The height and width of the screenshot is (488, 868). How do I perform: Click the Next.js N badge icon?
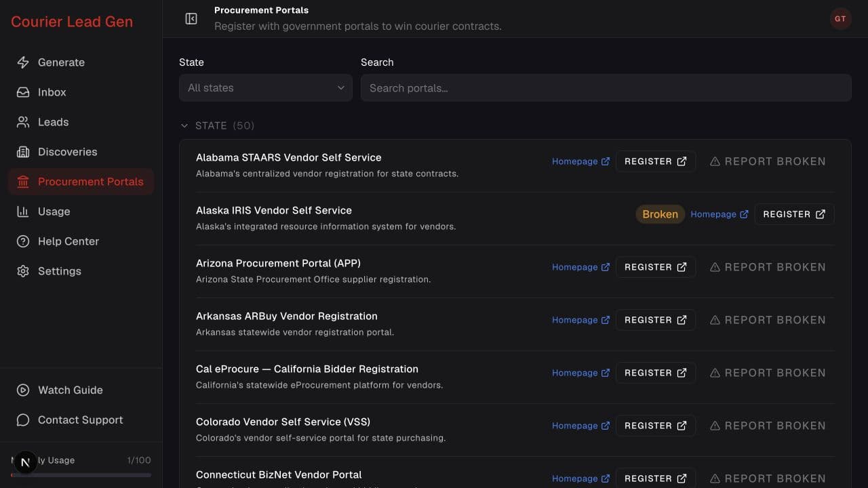[26, 463]
